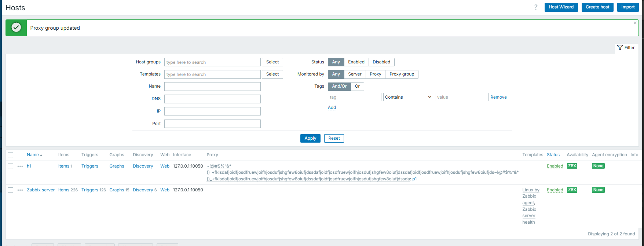Dismiss the Proxy group updated message
644x246 pixels.
point(635,23)
